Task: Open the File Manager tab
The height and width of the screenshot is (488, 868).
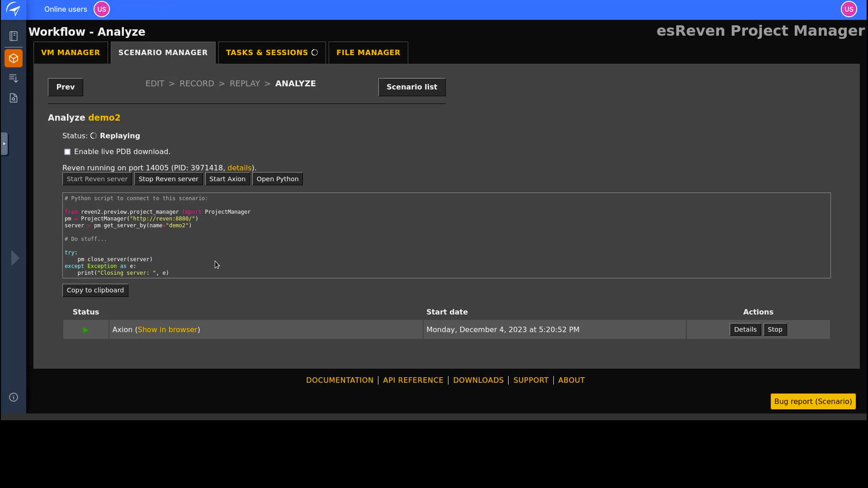Action: [x=368, y=52]
